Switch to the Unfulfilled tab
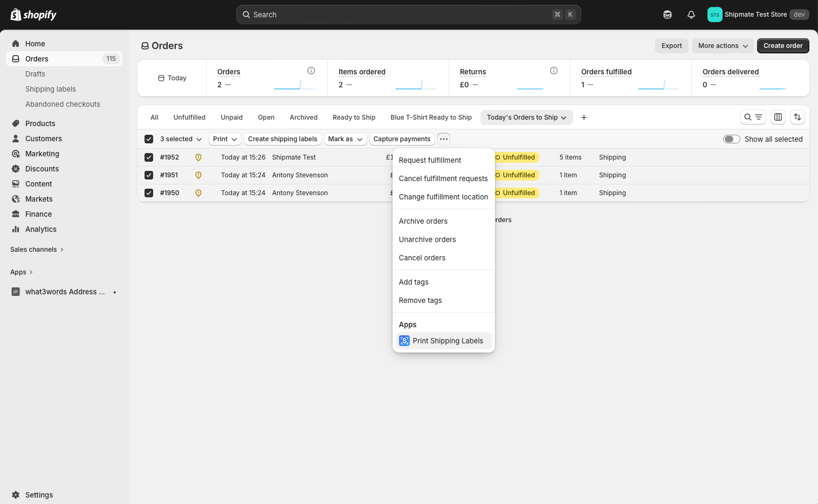The image size is (818, 504). click(x=189, y=117)
